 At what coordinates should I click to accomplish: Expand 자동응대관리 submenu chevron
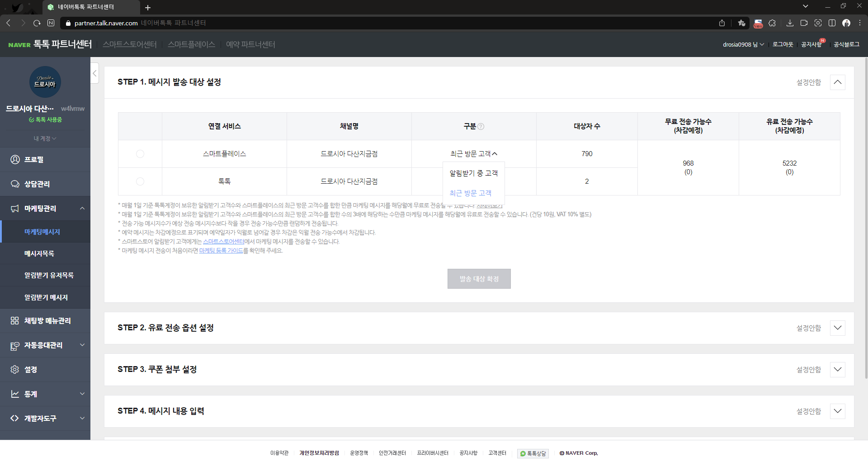pos(82,345)
